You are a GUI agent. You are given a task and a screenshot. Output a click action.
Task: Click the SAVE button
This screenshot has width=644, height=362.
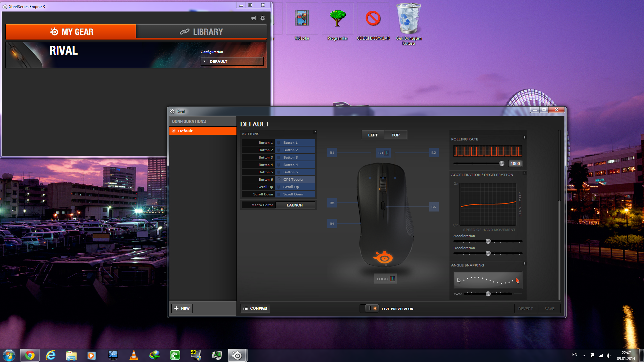click(549, 309)
